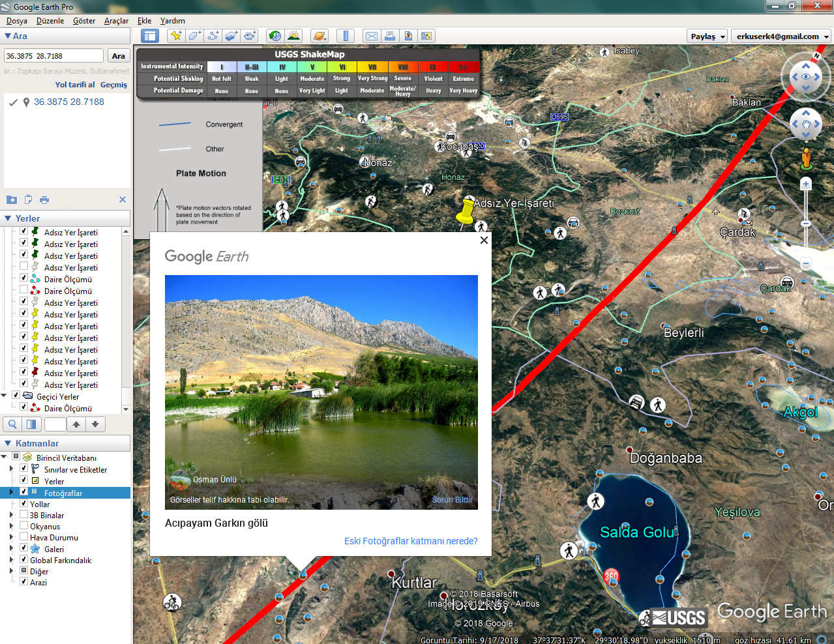
Task: Open the Araçlar menu
Action: [x=117, y=21]
